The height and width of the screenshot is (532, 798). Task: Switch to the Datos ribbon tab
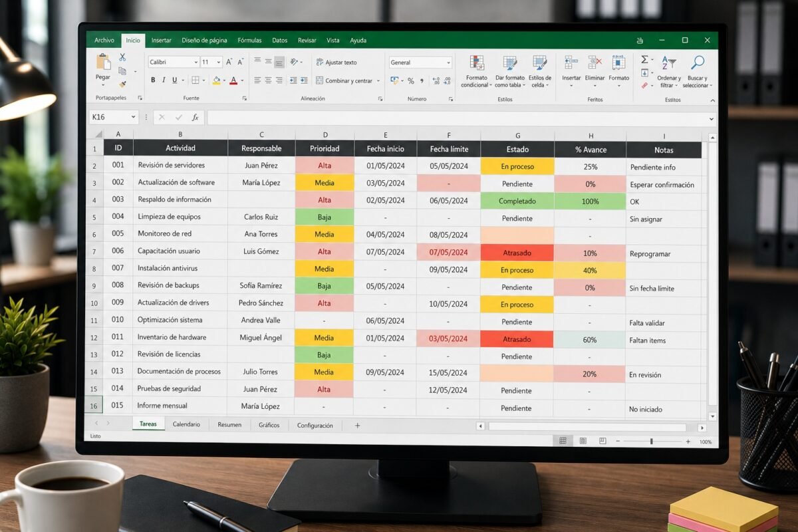tap(279, 41)
